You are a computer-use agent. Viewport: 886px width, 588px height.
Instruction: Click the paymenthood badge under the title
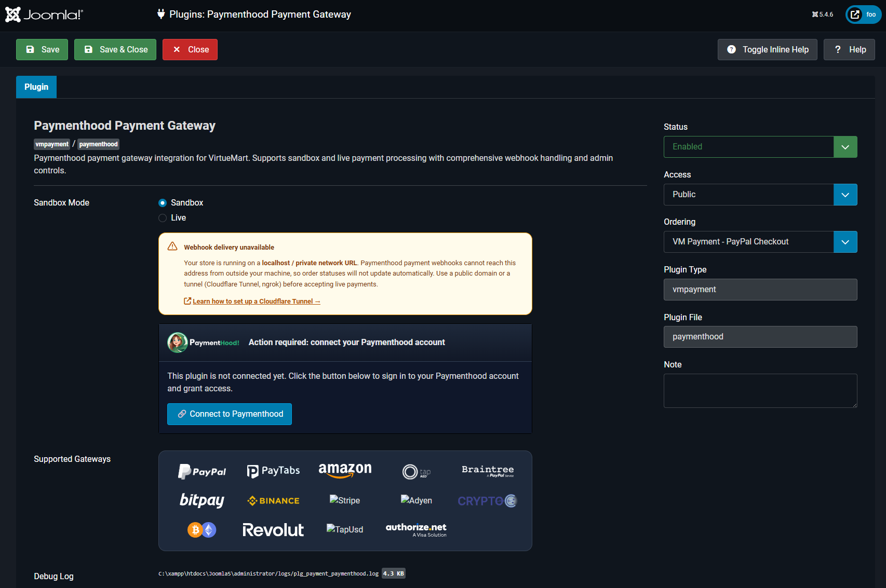(x=99, y=144)
